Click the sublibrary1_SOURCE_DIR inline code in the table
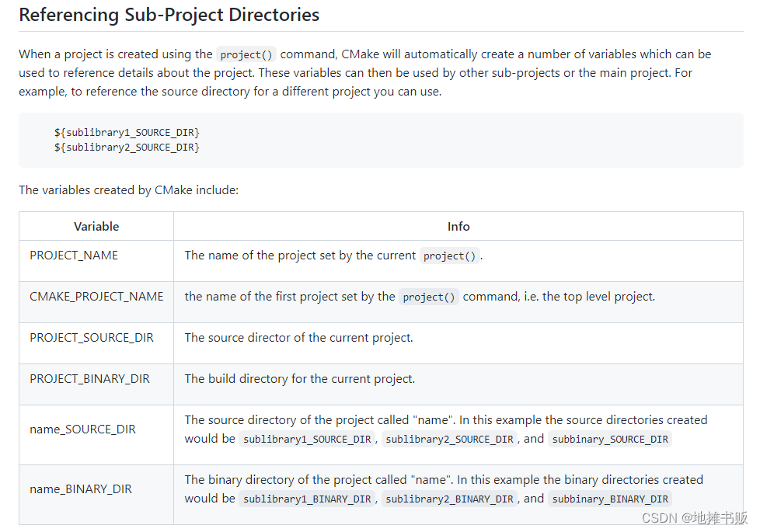Image resolution: width=760 pixels, height=532 pixels. (307, 439)
